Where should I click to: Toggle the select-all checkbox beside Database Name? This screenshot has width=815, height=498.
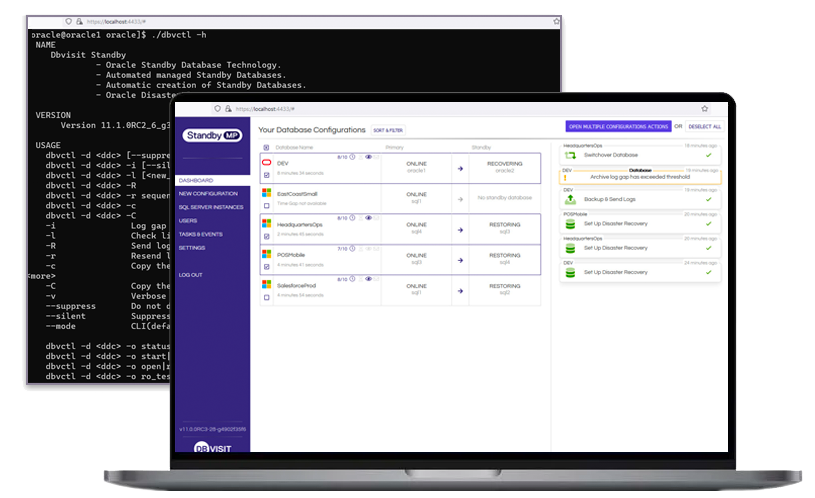point(266,148)
